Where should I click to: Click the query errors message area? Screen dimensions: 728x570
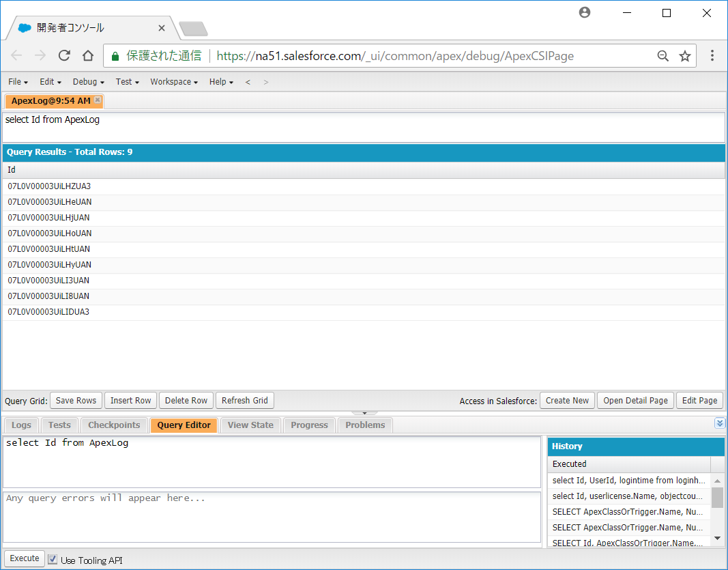(272, 517)
